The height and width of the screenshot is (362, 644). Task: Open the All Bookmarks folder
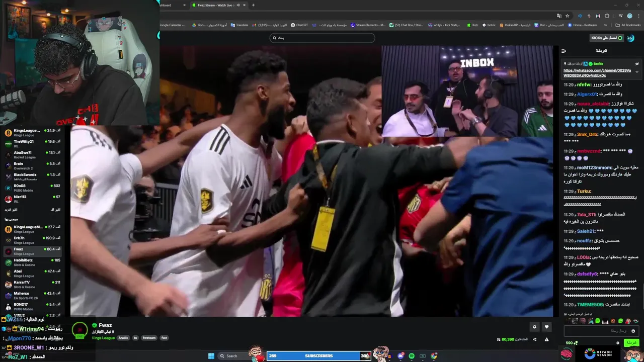pyautogui.click(x=628, y=25)
